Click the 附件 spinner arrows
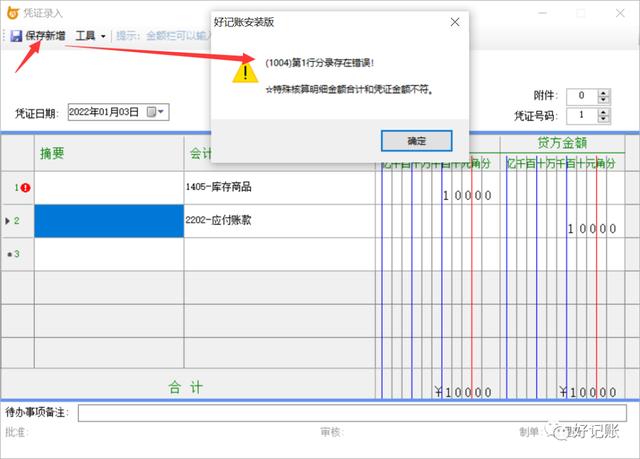Viewport: 640px width, 459px height. 603,96
